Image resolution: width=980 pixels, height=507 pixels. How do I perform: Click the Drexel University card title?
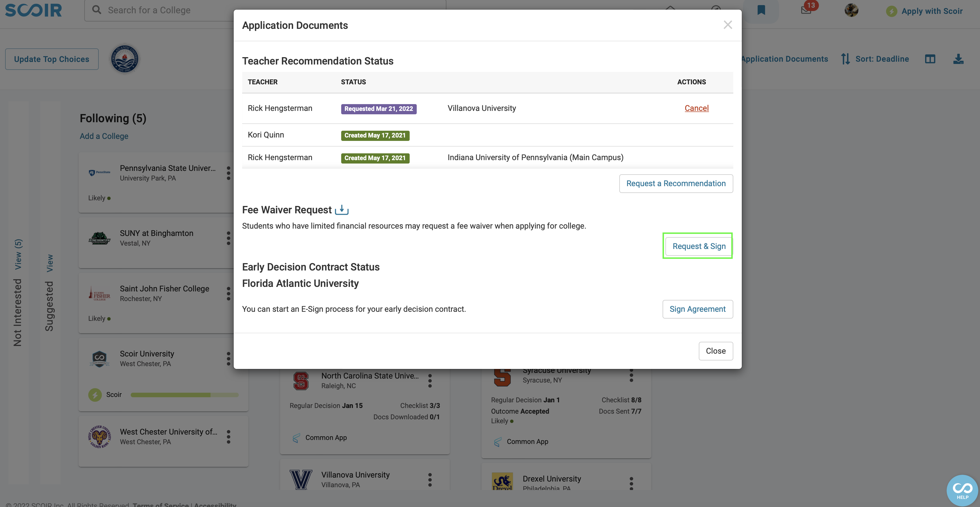click(x=552, y=479)
